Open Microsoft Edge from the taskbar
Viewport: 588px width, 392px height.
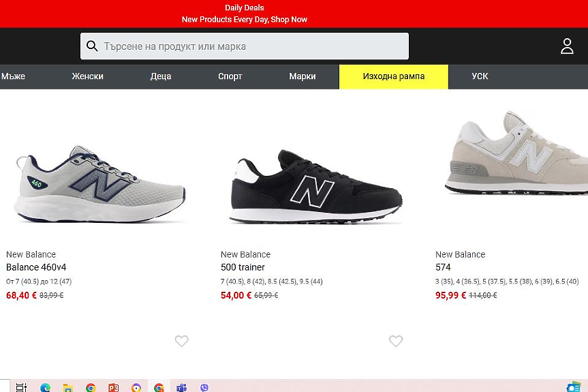pos(45,387)
